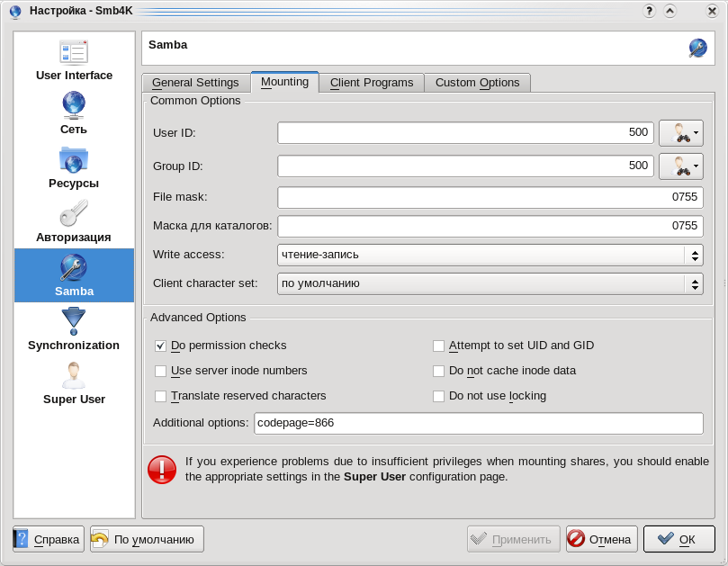The image size is (728, 566).
Task: Click the User ID input field
Action: pos(465,133)
